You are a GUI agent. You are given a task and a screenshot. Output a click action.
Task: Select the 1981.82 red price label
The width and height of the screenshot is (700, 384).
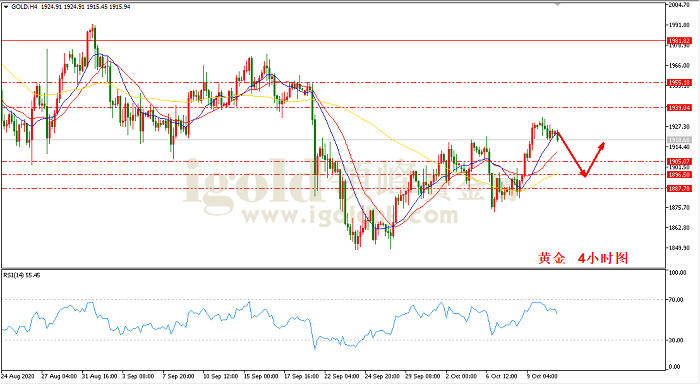[679, 41]
